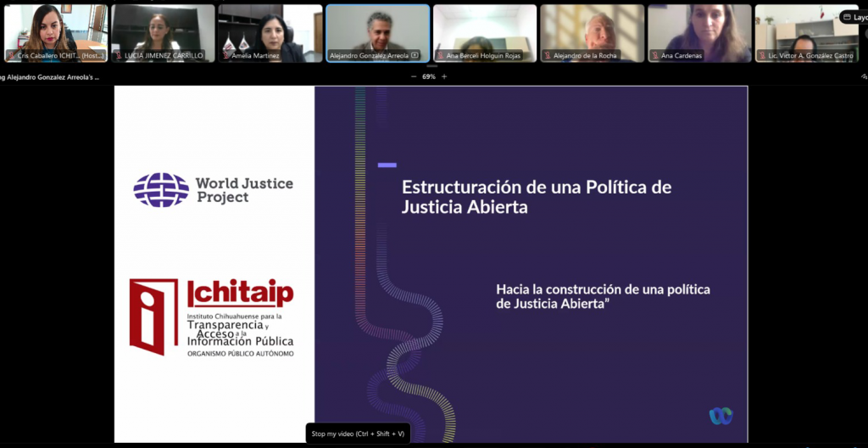Click the Stop my video tooltip
Viewport: 868px width, 448px height.
(358, 434)
